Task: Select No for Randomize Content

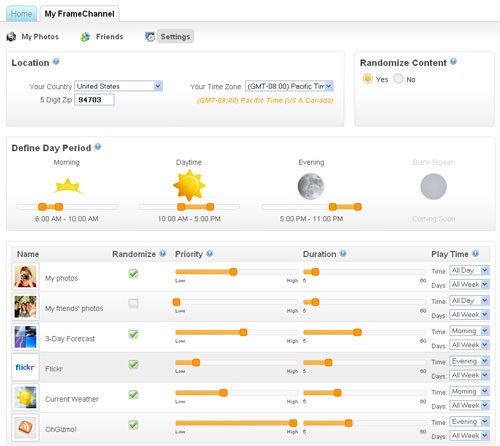Action: click(398, 79)
